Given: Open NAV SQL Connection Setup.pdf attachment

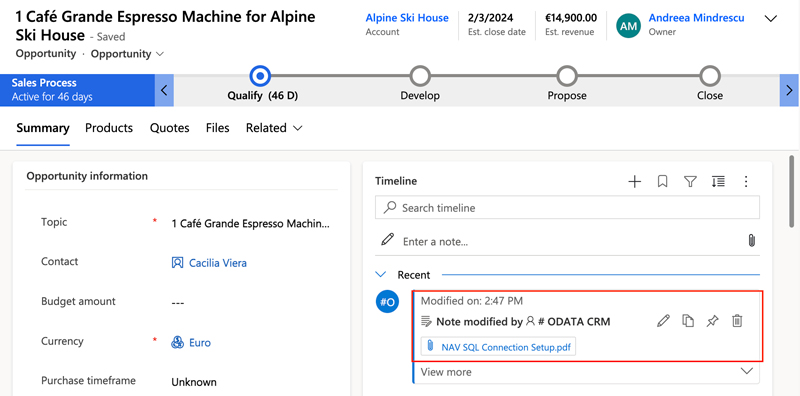Looking at the screenshot, I should click(498, 347).
